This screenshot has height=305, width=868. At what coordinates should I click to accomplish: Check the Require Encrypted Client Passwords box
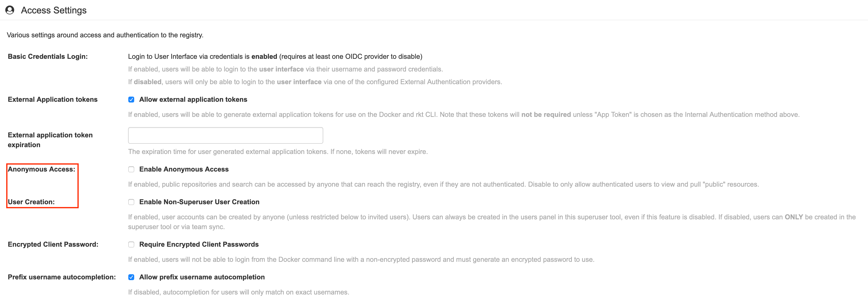click(x=131, y=244)
